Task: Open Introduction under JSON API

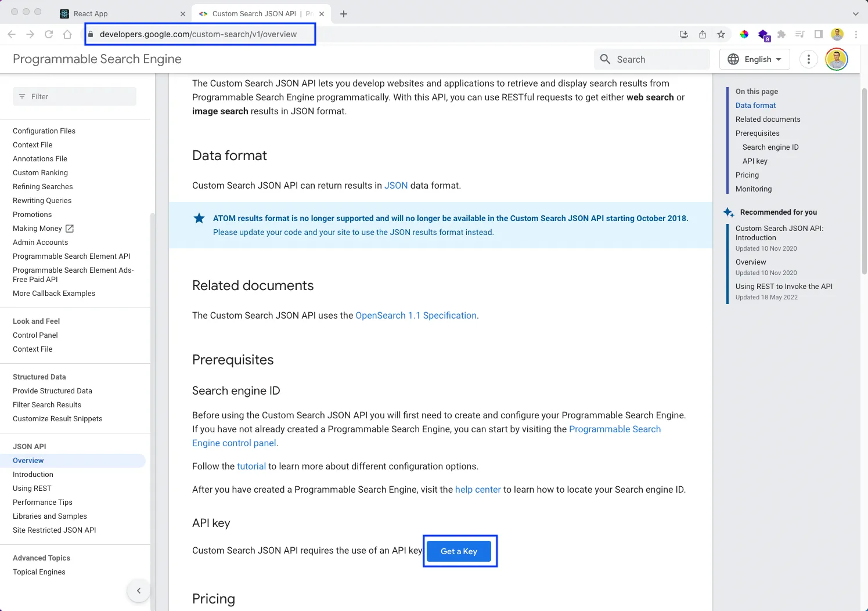Action: click(x=33, y=475)
